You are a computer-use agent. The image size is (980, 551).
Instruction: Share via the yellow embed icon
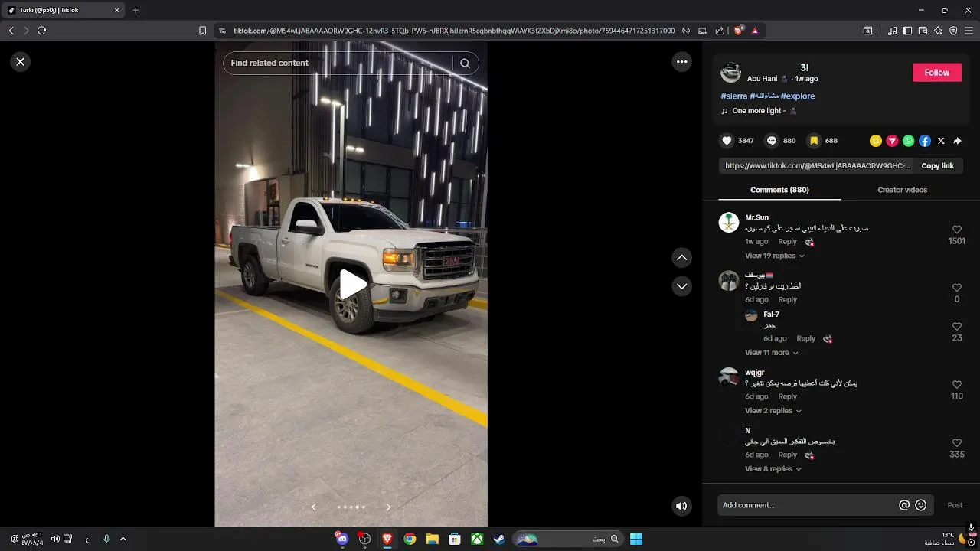click(x=876, y=141)
